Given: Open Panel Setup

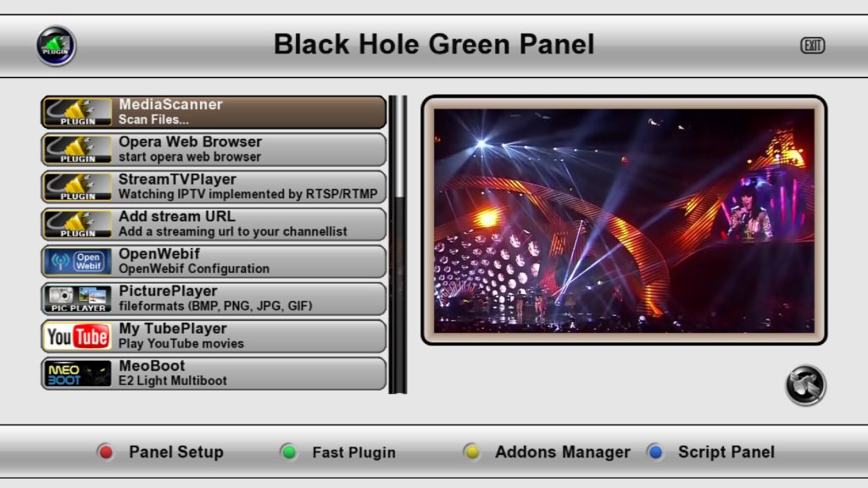Looking at the screenshot, I should pyautogui.click(x=176, y=452).
